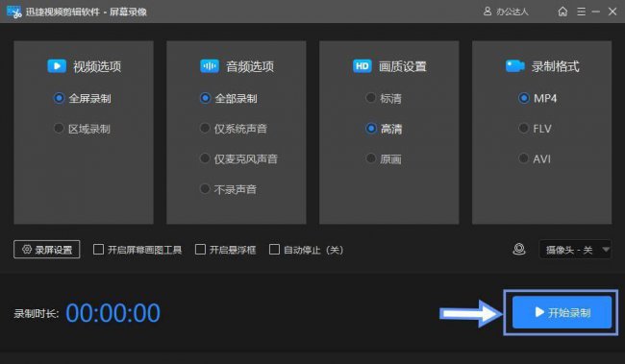Open the 摄像头 - 关 dropdown
The height and width of the screenshot is (364, 625).
[x=575, y=250]
